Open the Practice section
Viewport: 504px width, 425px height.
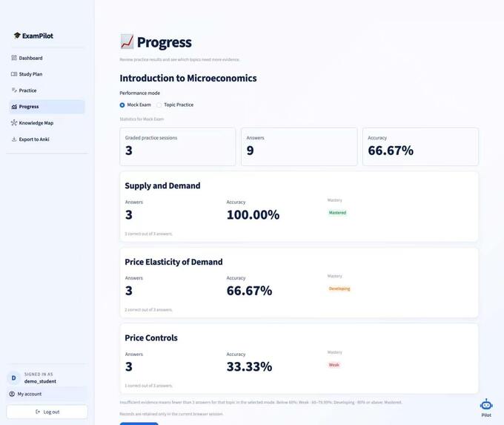tap(47, 90)
